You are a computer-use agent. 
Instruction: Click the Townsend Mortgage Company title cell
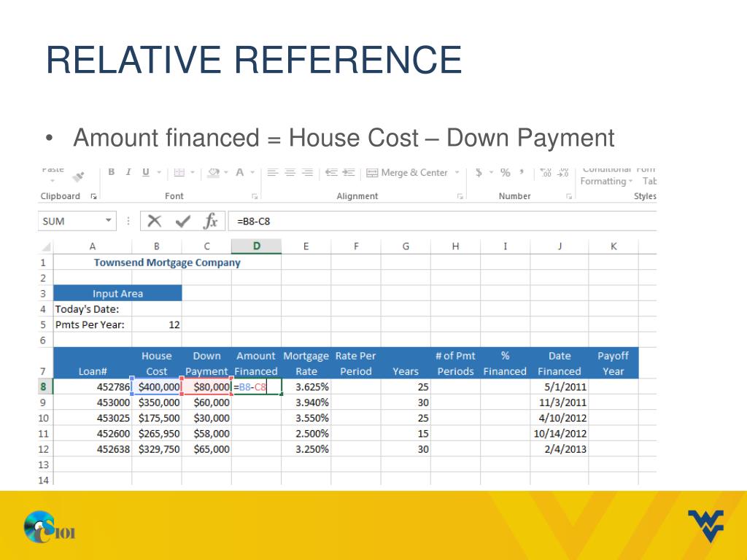pyautogui.click(x=167, y=262)
